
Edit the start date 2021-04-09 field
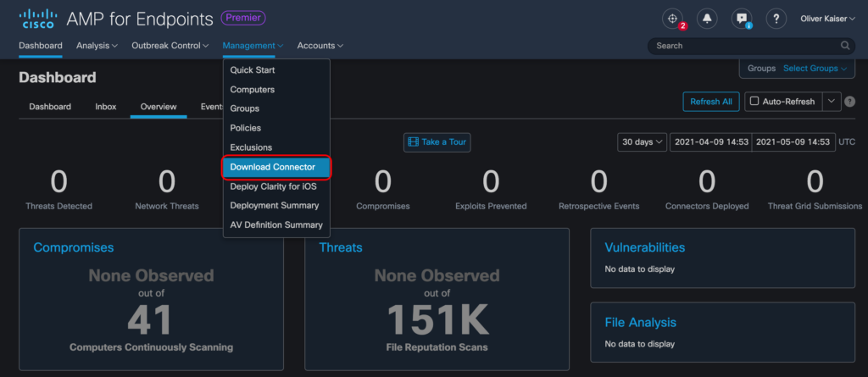pyautogui.click(x=711, y=141)
